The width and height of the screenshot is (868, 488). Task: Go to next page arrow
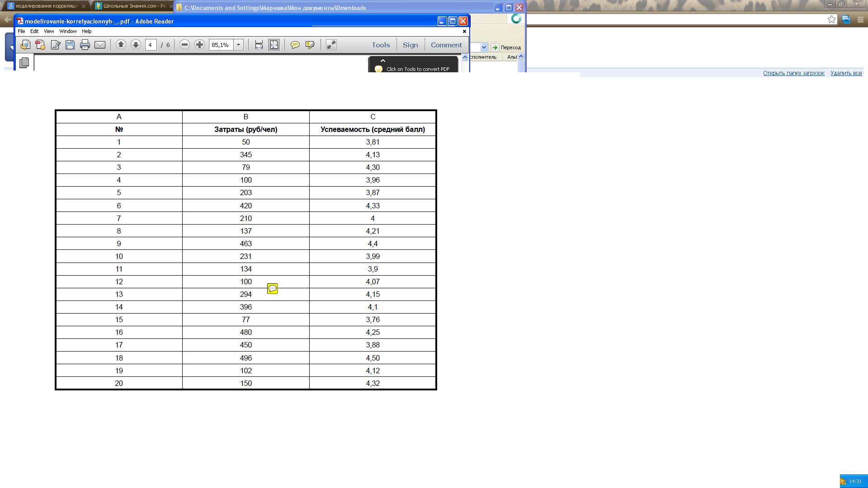pos(136,45)
